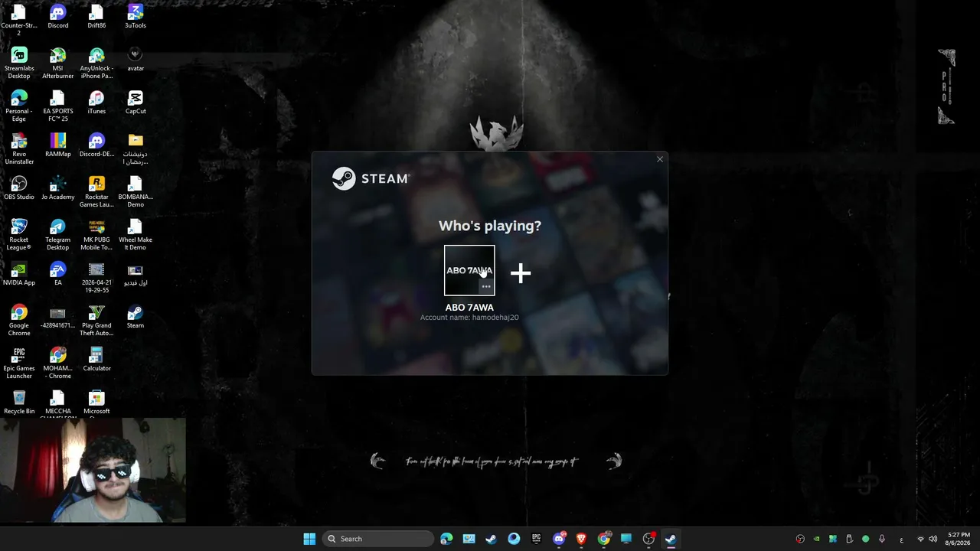Open the Wi-Fi network tray icon
Image resolution: width=980 pixels, height=551 pixels.
pos(920,539)
